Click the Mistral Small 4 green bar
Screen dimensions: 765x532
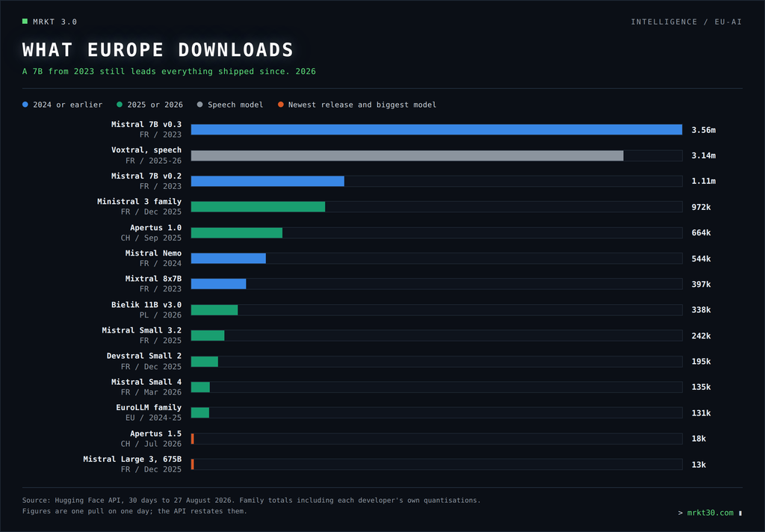coord(200,387)
